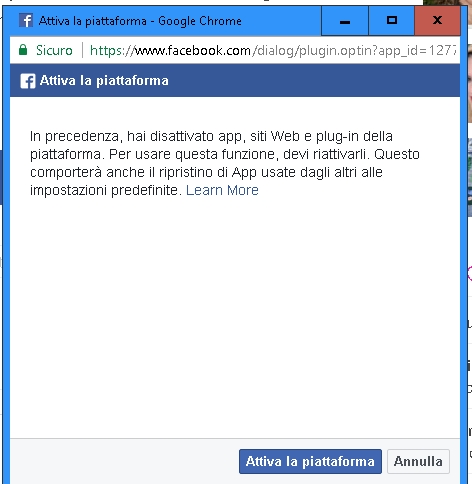Click the window title "Attiva la piattaforma - Google Chrome"

[x=140, y=21]
